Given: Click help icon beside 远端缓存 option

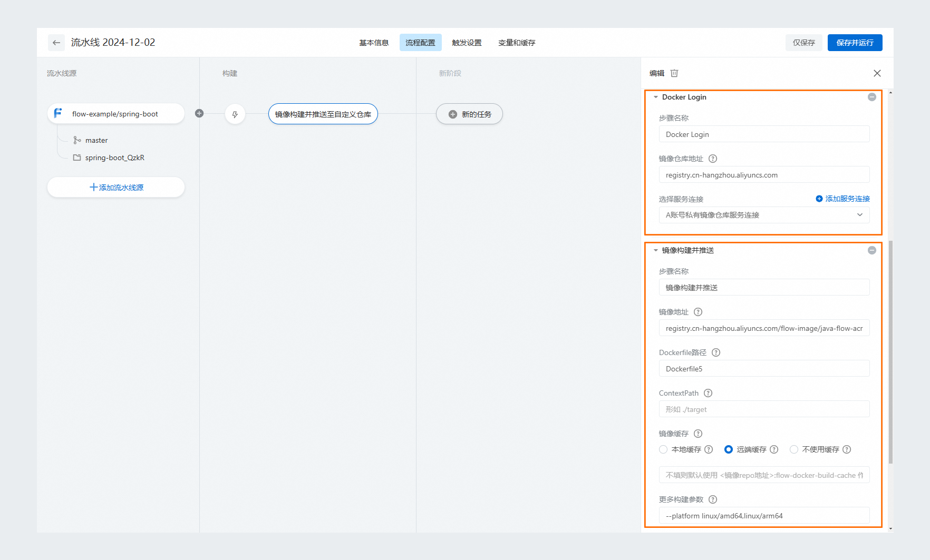Looking at the screenshot, I should click(x=774, y=449).
